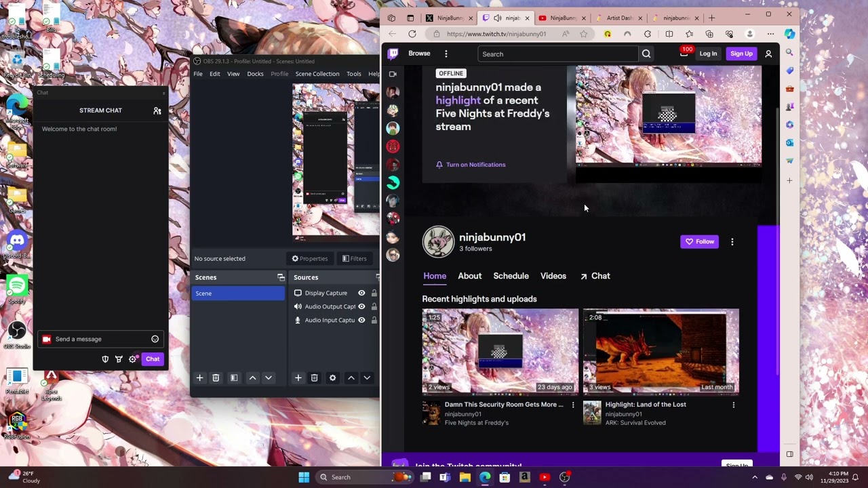Open OBS Docks menu
Screen dimensions: 868x488
(255, 74)
